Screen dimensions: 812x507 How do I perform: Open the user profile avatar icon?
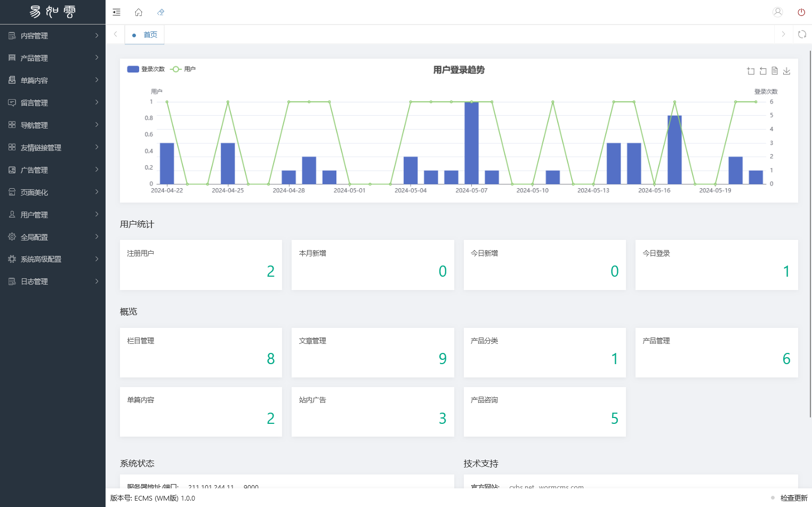[777, 12]
